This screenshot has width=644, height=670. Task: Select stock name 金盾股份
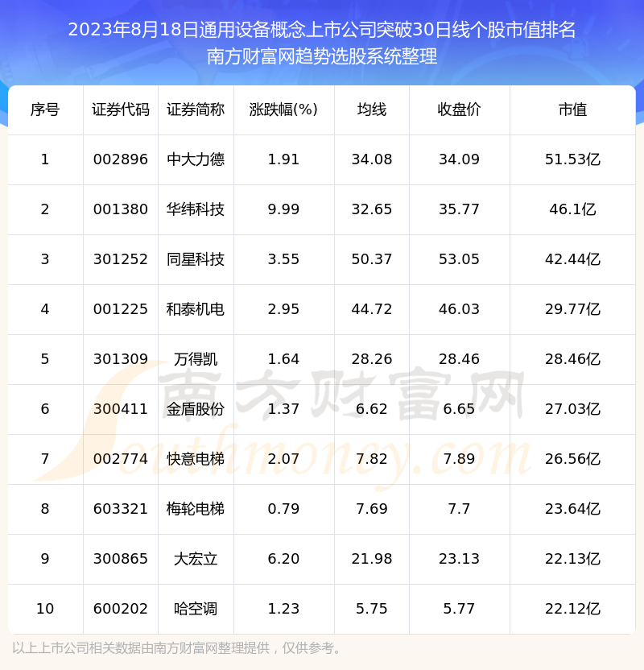tap(196, 409)
